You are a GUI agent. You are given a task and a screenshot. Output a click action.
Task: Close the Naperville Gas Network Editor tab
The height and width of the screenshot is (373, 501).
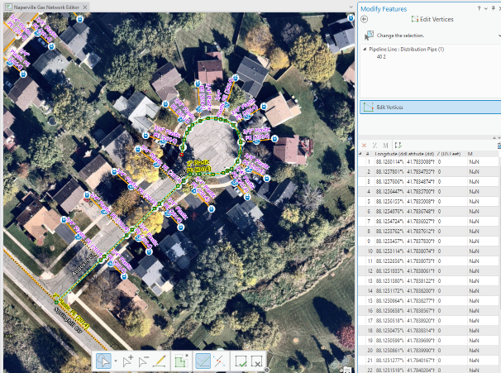(x=85, y=7)
